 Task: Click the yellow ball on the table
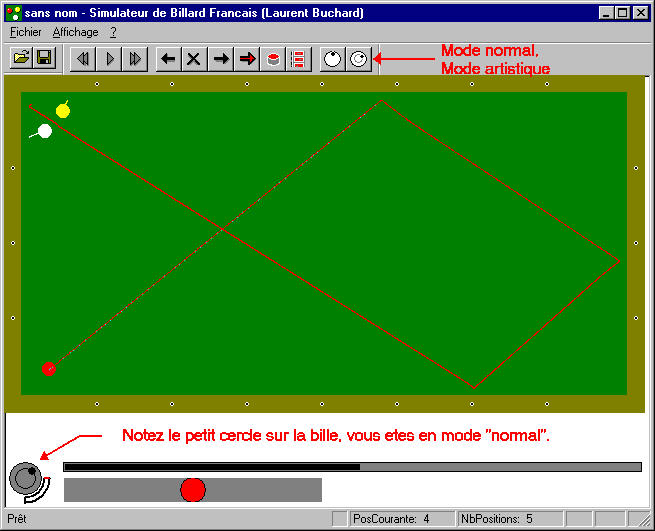coord(63,111)
